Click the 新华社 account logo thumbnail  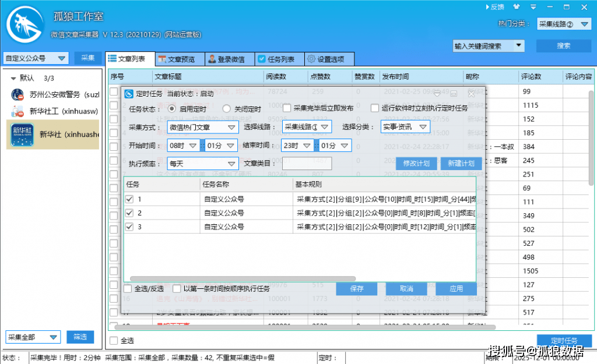pos(22,135)
